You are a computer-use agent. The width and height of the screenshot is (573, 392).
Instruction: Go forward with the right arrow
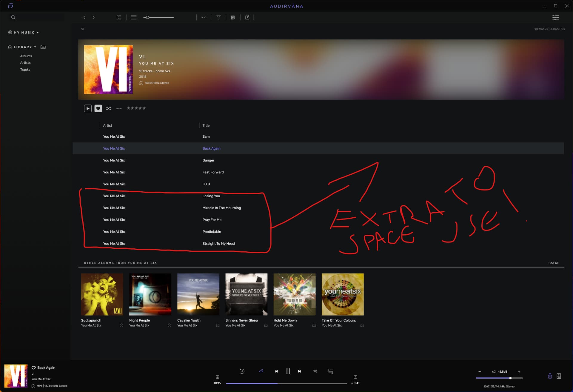click(94, 17)
